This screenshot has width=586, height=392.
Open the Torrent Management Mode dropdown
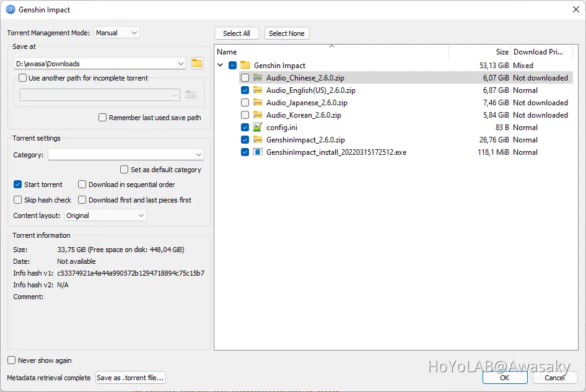click(x=116, y=32)
